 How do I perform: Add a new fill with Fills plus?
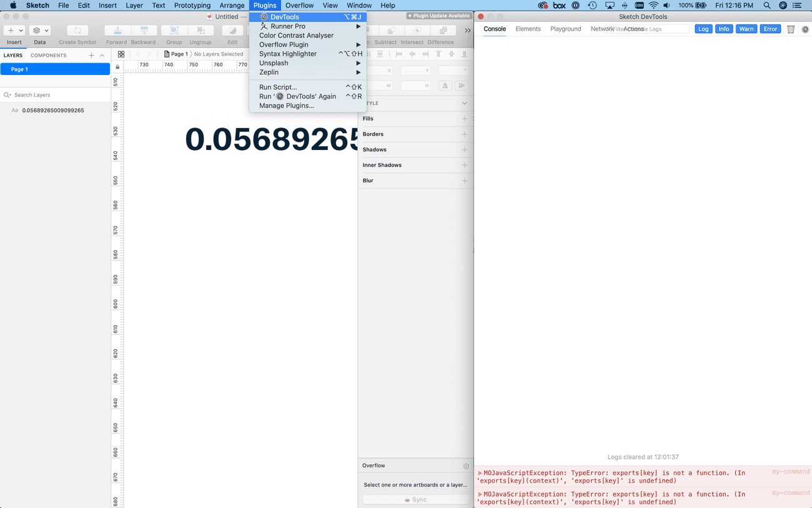(x=464, y=119)
